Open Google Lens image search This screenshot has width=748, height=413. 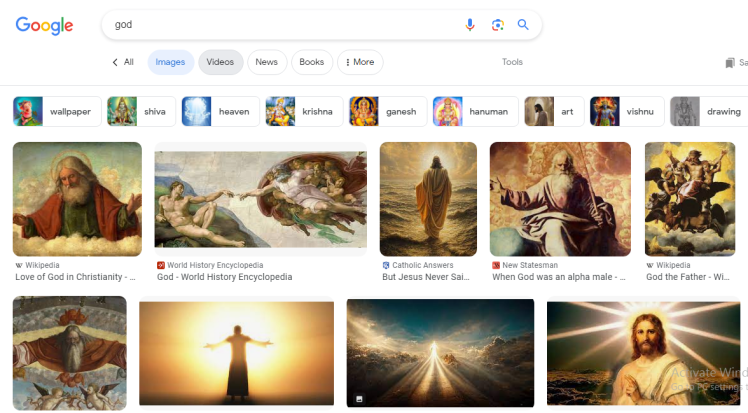pyautogui.click(x=497, y=25)
